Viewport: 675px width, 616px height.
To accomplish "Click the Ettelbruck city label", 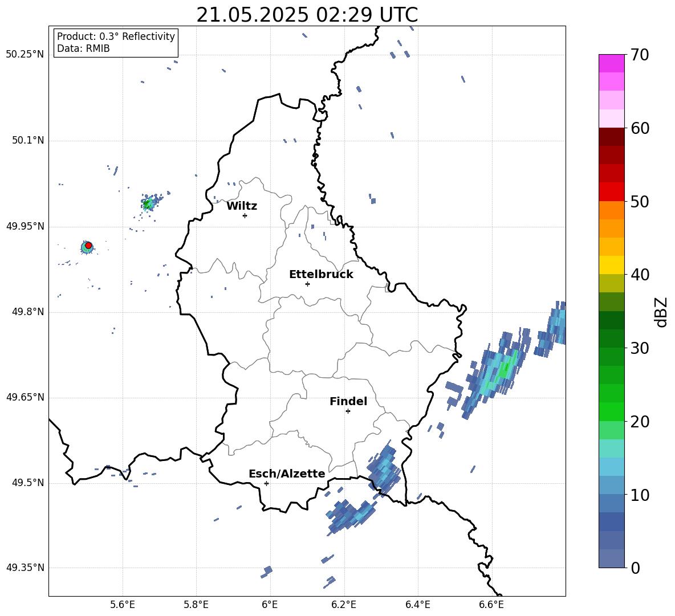I will click(321, 275).
